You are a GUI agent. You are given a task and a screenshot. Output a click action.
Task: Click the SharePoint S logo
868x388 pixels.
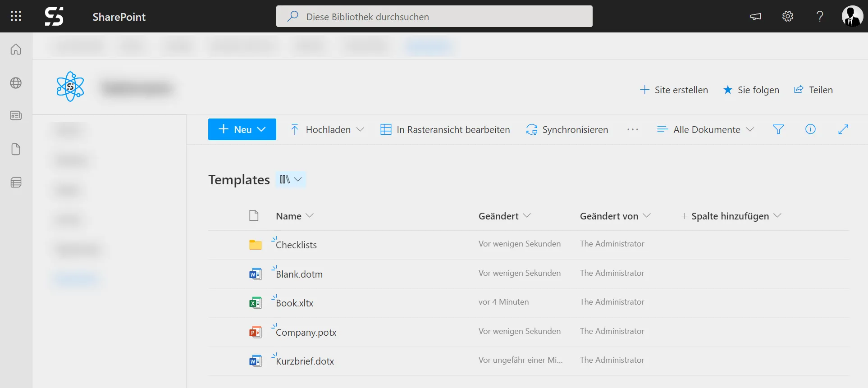pyautogui.click(x=54, y=16)
